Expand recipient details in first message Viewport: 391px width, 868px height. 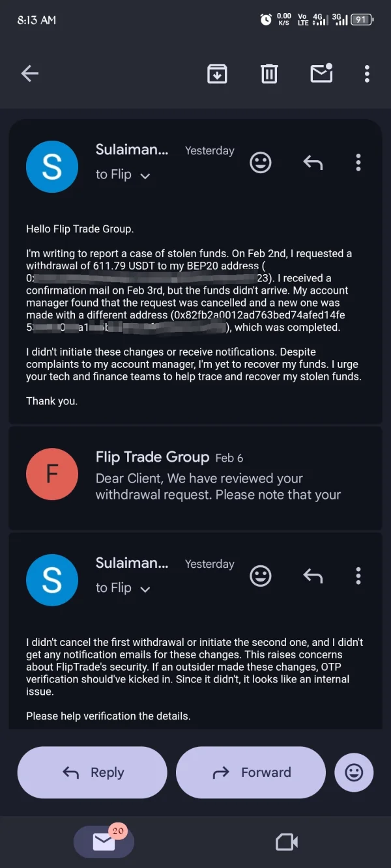click(145, 175)
